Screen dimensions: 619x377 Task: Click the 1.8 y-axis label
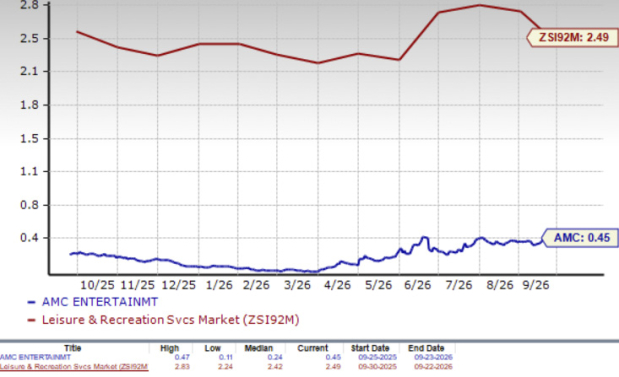tap(30, 105)
